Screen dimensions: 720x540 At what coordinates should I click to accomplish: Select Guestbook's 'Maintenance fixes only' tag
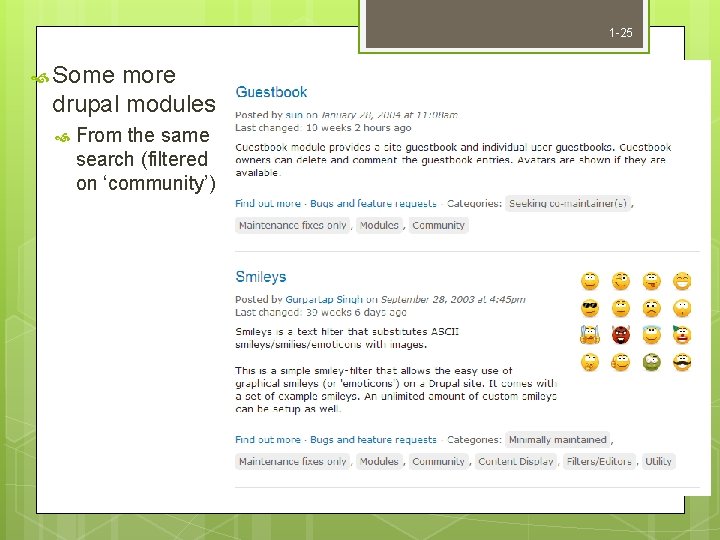click(292, 225)
